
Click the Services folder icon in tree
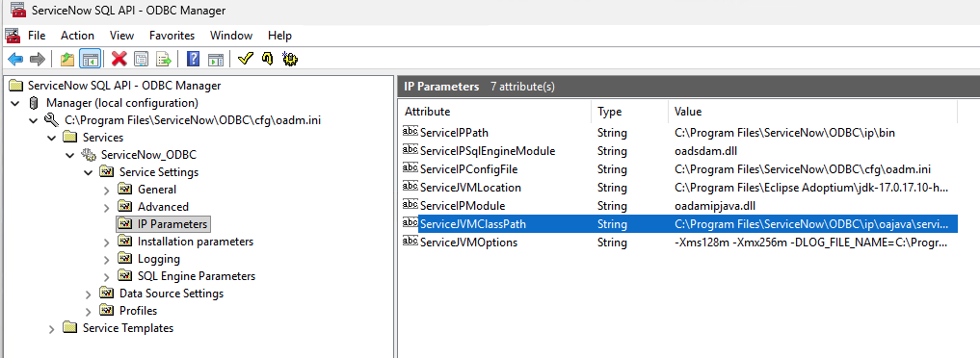click(x=71, y=138)
